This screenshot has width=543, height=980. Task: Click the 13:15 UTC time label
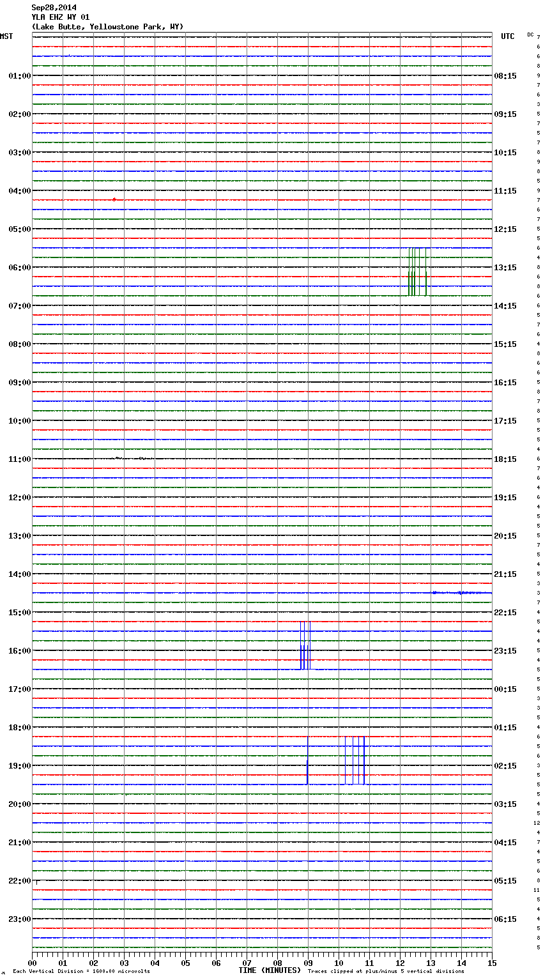coord(505,268)
